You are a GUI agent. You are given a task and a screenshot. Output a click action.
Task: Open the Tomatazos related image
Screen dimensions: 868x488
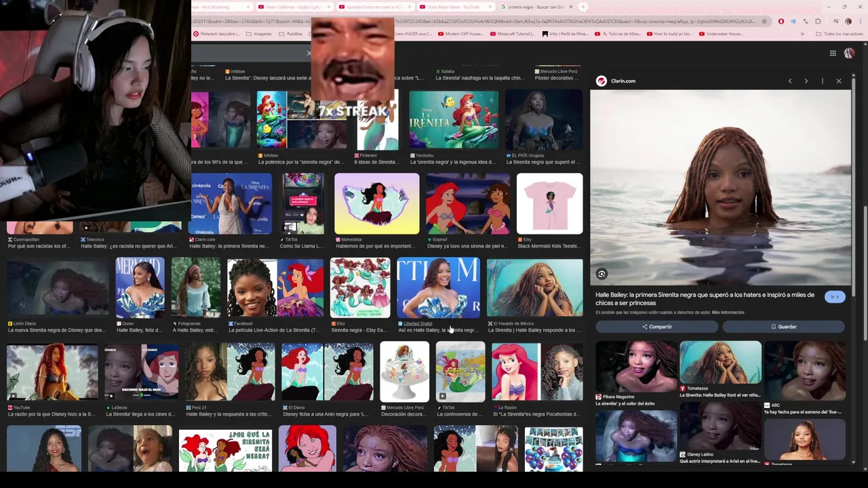click(x=720, y=363)
